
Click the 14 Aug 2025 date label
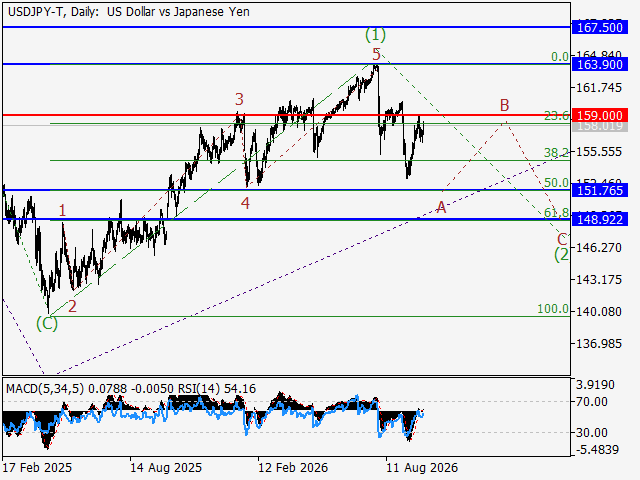coord(166,467)
